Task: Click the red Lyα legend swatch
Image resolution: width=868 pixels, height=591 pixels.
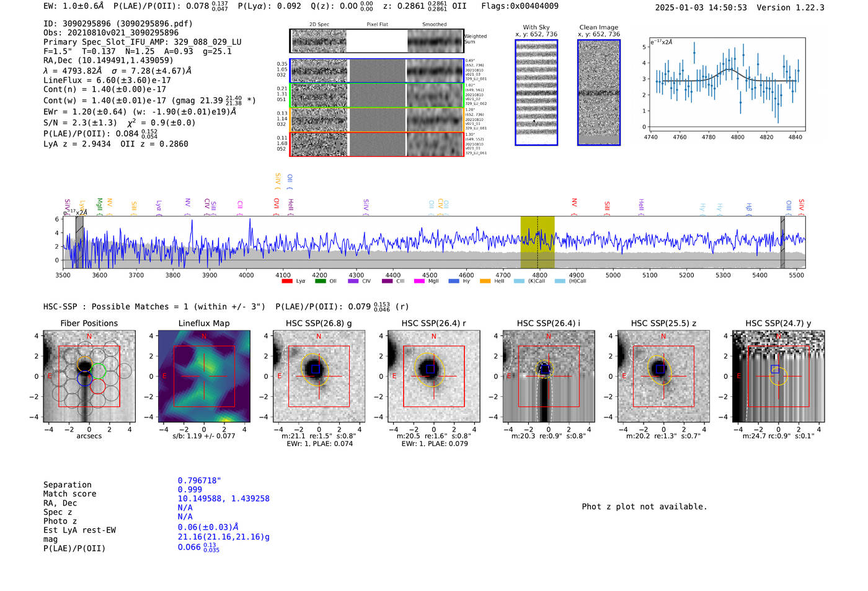Action: click(287, 281)
